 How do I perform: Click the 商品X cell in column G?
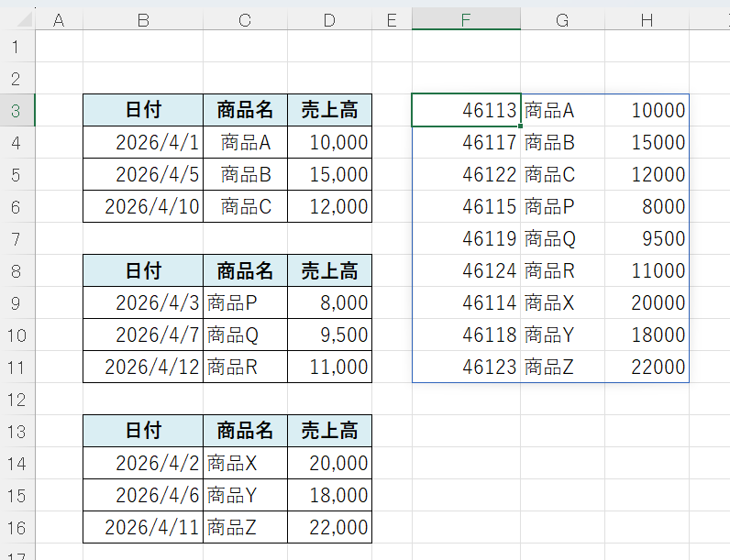click(x=562, y=302)
